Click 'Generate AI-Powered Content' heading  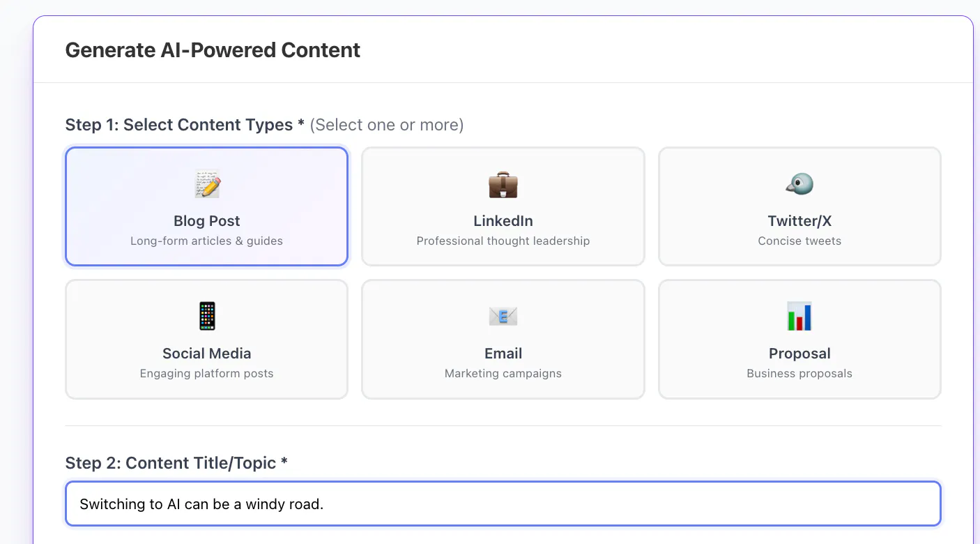coord(213,50)
